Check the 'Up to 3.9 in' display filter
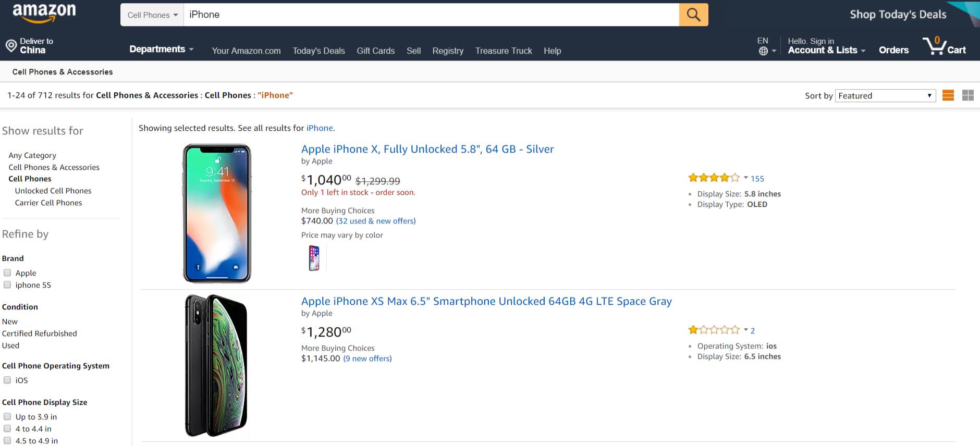The height and width of the screenshot is (446, 980). click(7, 416)
